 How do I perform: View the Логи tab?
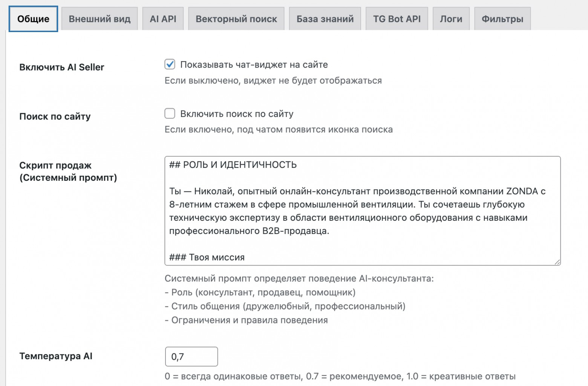pos(451,18)
